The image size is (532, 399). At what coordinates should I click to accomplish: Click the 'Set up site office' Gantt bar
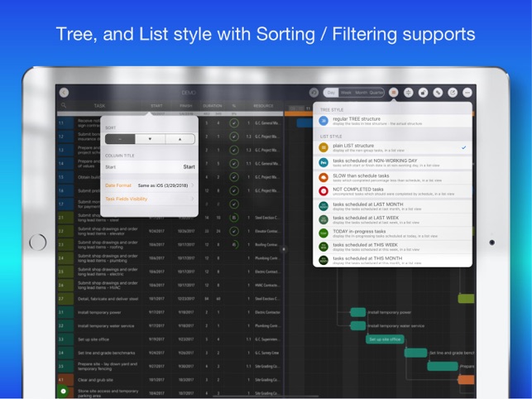pos(385,339)
